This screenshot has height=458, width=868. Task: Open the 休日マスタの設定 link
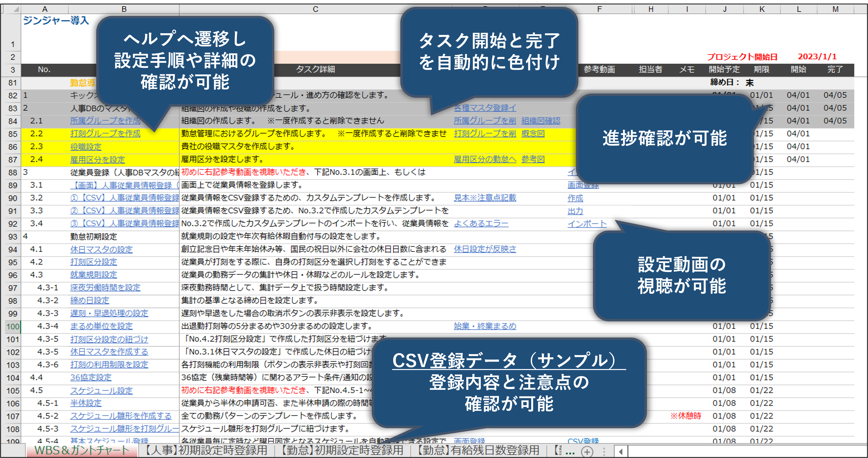coord(101,250)
